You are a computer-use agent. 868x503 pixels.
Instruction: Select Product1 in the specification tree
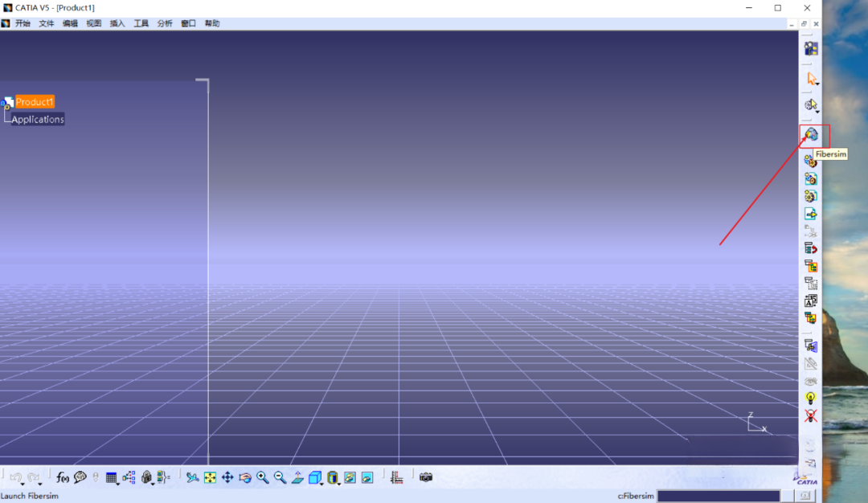pos(35,102)
